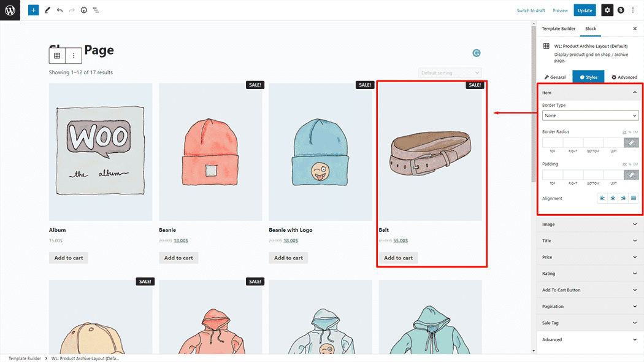Expand the Add To Cart Button section
The image size is (644, 362).
coord(590,290)
